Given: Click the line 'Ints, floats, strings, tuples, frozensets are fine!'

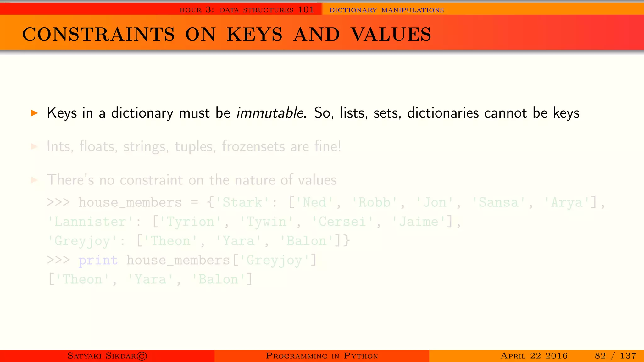Looking at the screenshot, I should pyautogui.click(x=194, y=146).
